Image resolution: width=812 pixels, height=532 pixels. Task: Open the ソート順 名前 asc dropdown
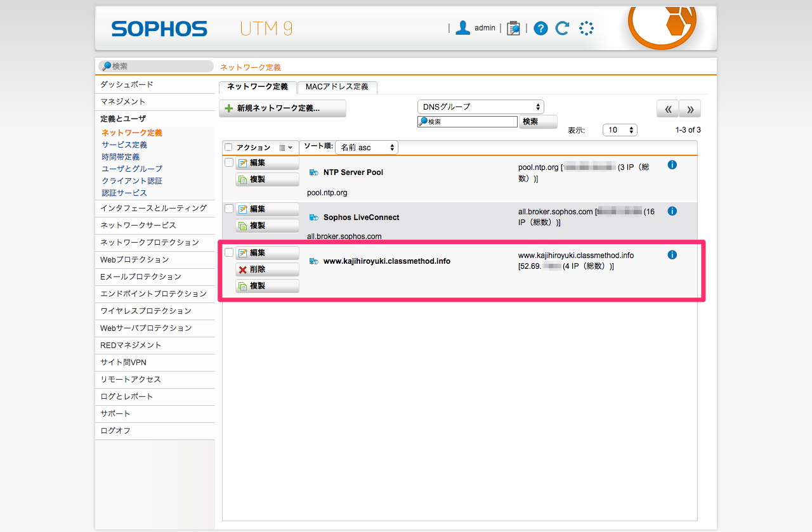coord(367,148)
